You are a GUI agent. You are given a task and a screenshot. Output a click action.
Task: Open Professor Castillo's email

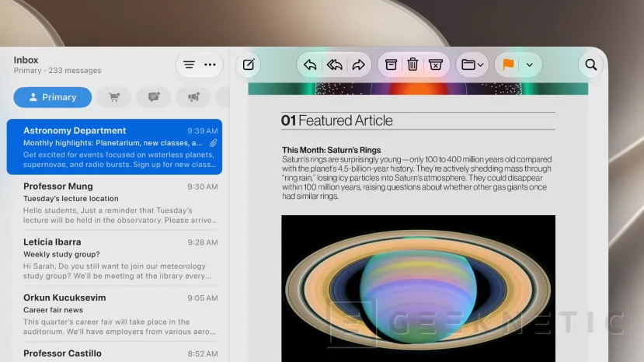click(114, 353)
